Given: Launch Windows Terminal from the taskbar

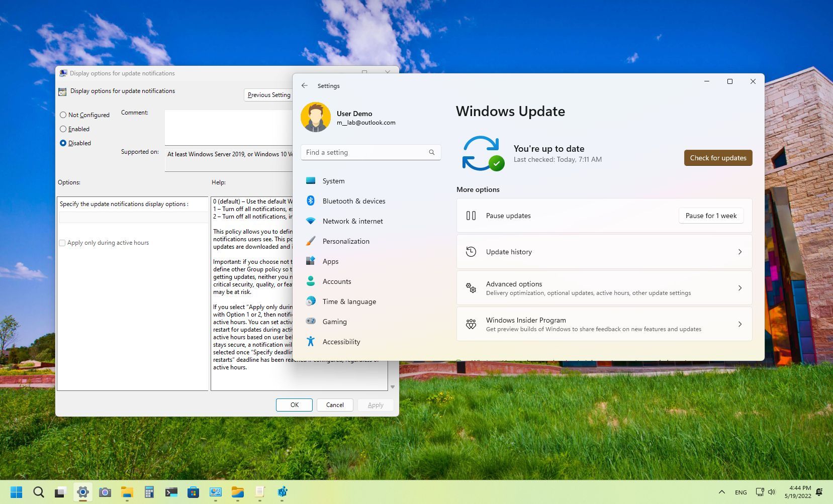Looking at the screenshot, I should pos(171,492).
